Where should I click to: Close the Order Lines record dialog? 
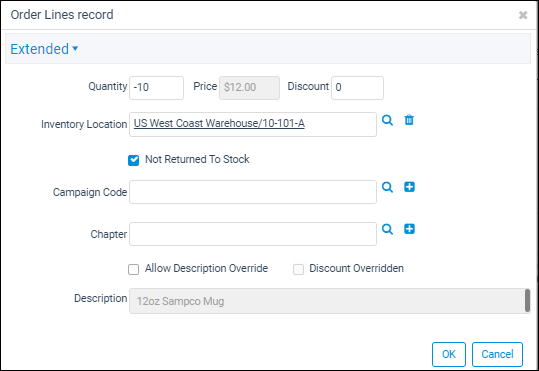pos(523,15)
